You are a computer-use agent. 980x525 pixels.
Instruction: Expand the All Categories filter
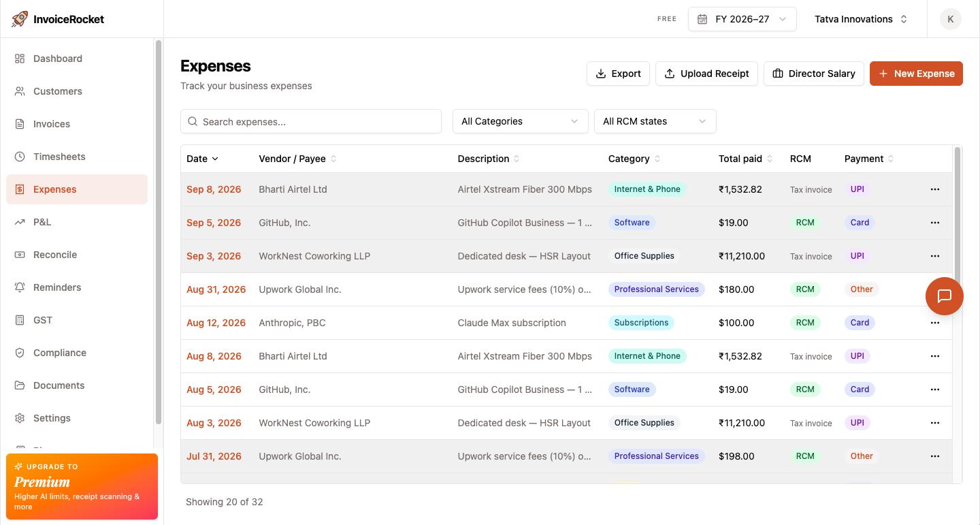(520, 121)
